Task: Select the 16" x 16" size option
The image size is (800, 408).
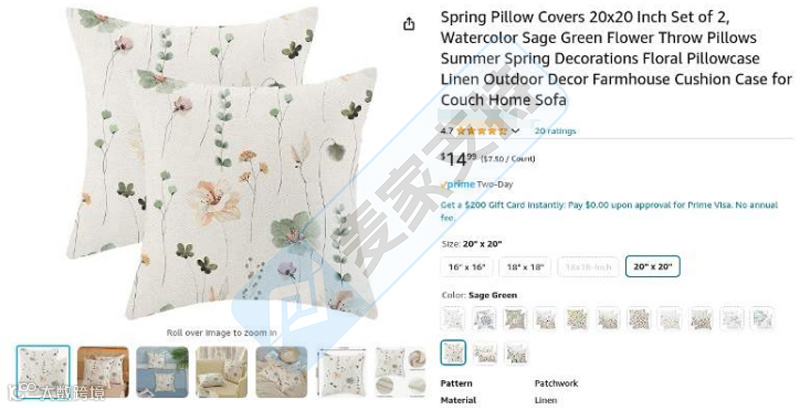Action: [467, 267]
